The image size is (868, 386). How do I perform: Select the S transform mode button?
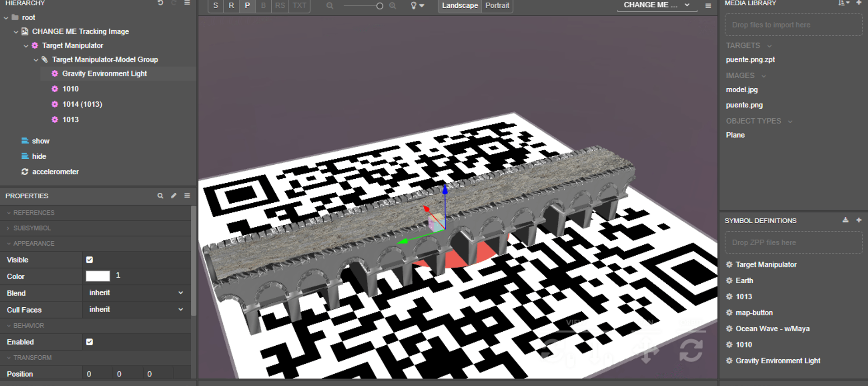point(216,5)
